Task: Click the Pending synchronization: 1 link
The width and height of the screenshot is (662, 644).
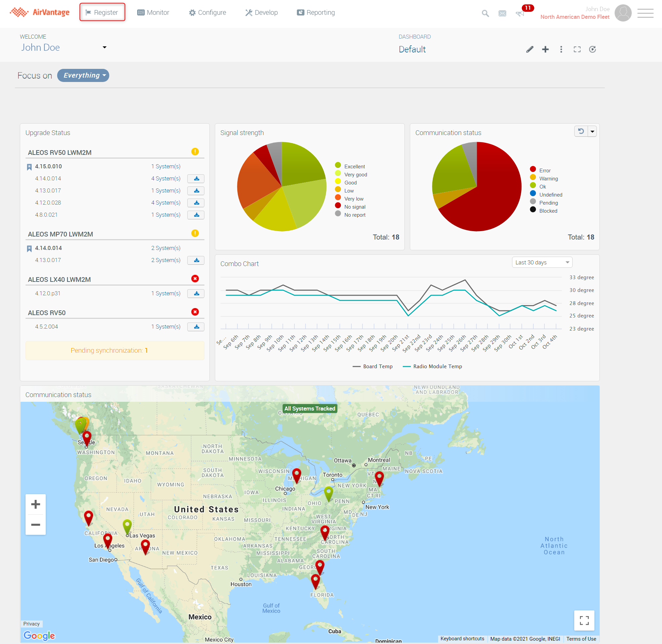Action: coord(109,350)
